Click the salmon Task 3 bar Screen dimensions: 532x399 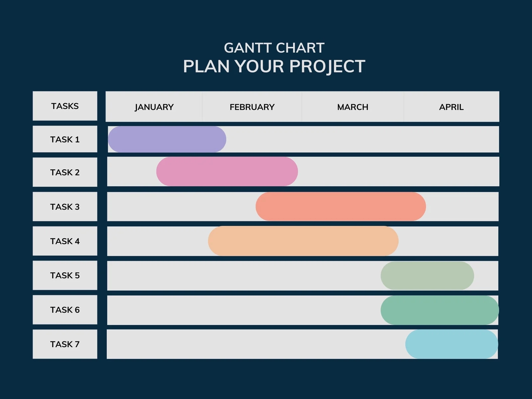point(340,206)
